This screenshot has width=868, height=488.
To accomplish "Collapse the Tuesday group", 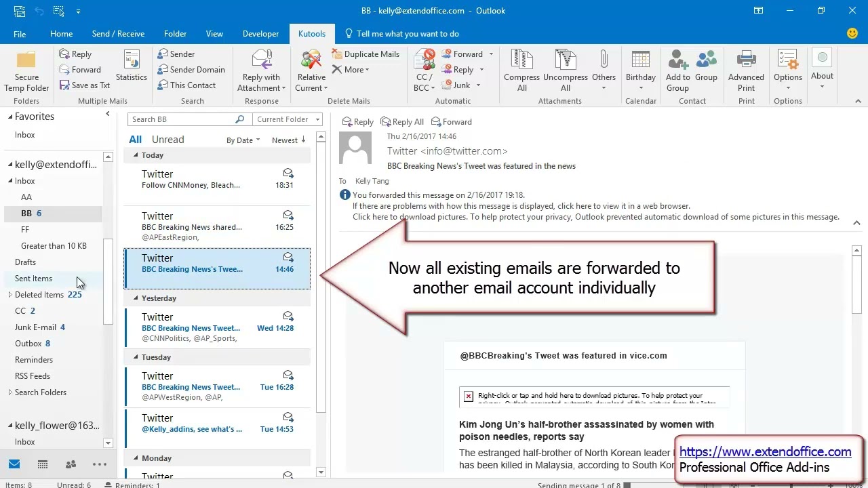I will 136,357.
